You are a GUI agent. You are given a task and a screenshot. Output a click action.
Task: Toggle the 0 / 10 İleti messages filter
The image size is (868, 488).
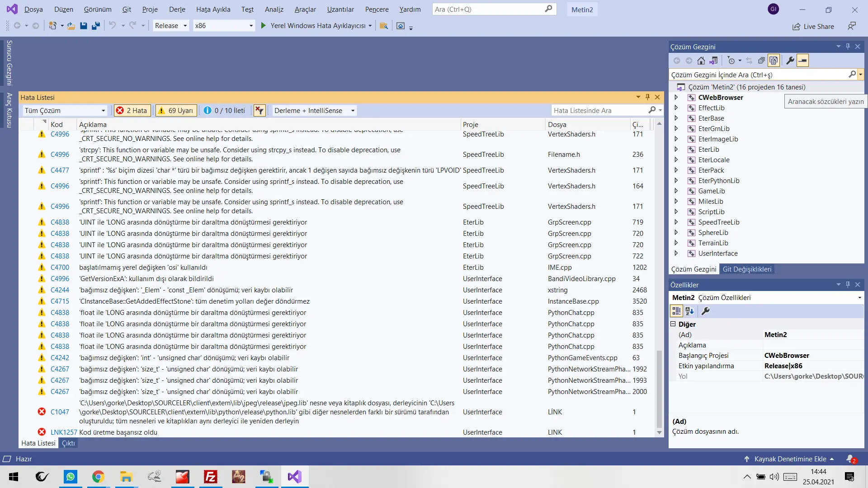click(224, 111)
